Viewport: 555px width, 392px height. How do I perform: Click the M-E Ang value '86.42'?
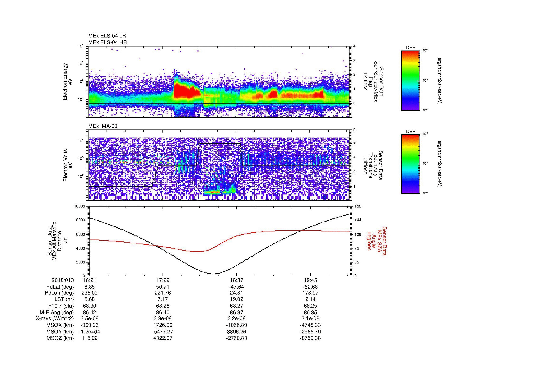89,312
